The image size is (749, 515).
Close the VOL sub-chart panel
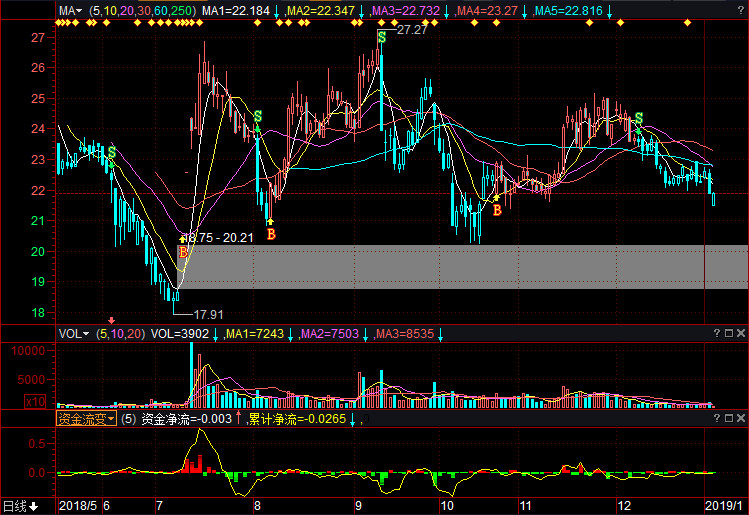coord(741,333)
